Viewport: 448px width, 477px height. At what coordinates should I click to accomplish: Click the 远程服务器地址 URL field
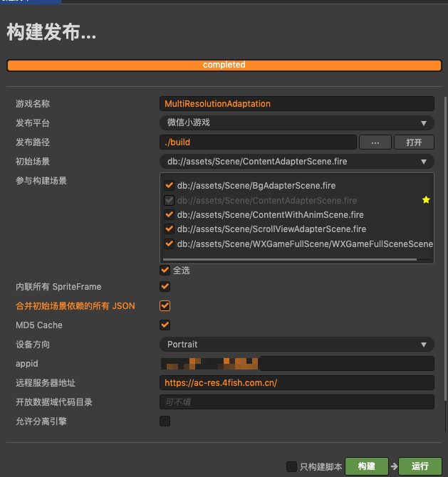(297, 383)
